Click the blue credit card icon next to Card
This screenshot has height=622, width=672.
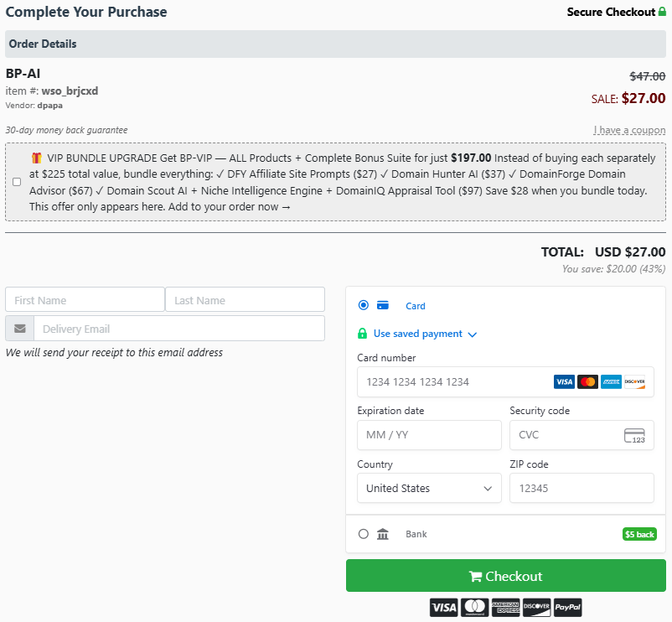click(382, 305)
